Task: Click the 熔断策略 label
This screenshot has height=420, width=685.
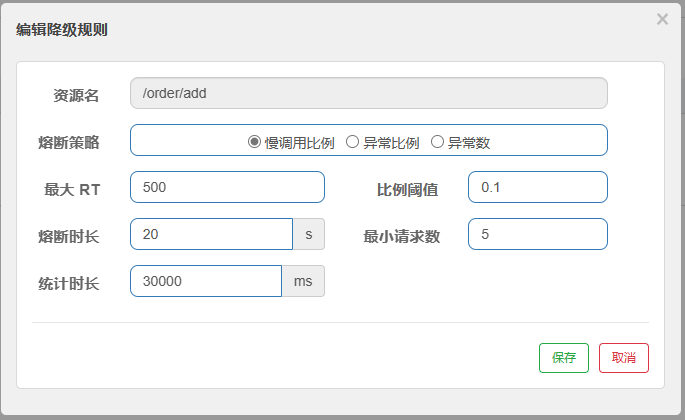Action: pyautogui.click(x=69, y=142)
